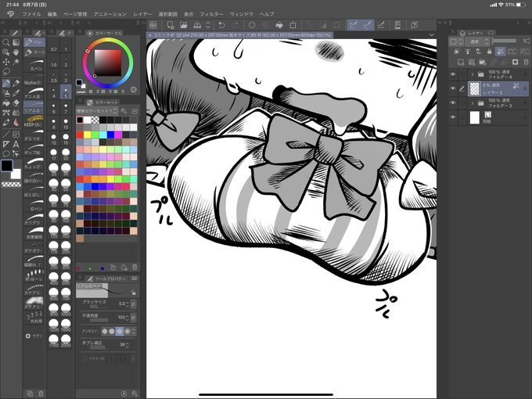Toggle clip to layer below icon

tap(457, 52)
